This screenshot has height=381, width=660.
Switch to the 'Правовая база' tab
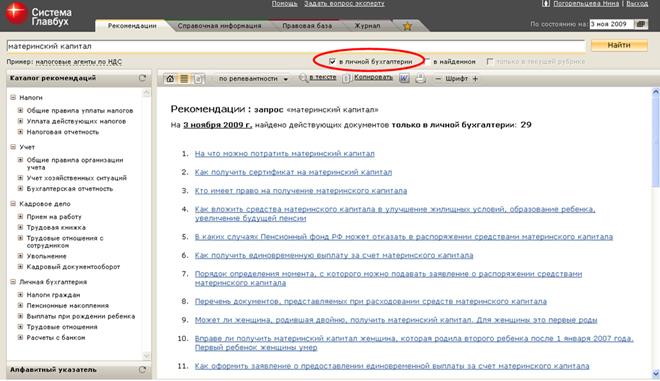[x=307, y=26]
